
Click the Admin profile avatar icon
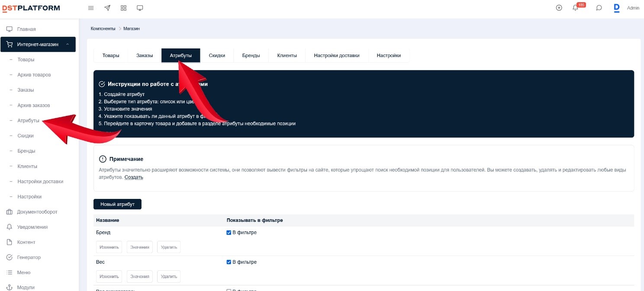[617, 8]
